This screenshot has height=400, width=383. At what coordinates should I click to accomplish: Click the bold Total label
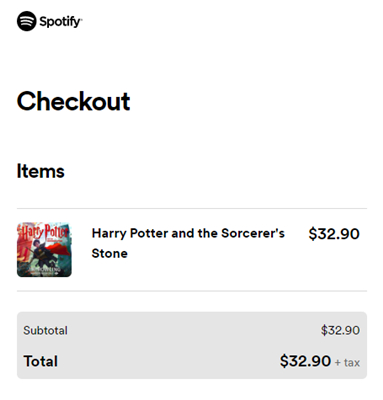click(41, 361)
